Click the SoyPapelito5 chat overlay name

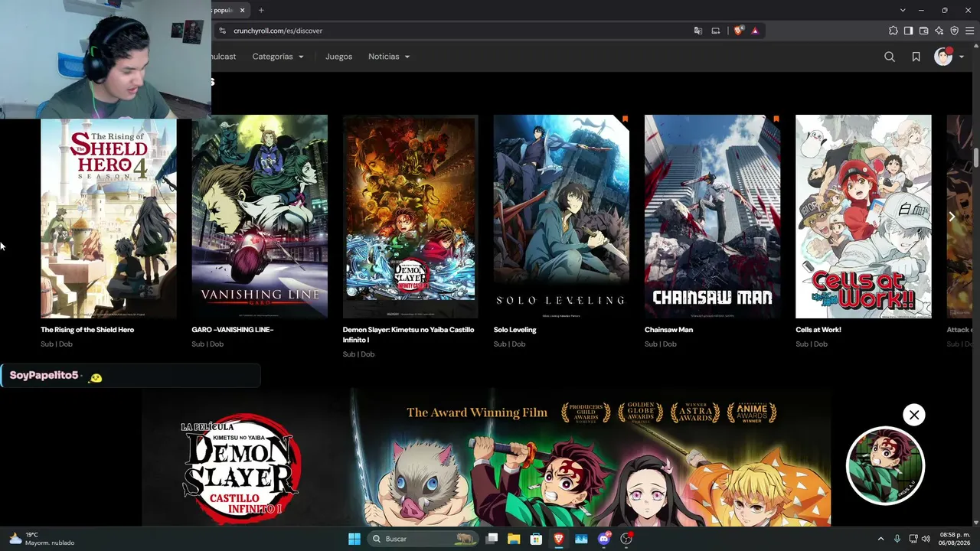44,376
